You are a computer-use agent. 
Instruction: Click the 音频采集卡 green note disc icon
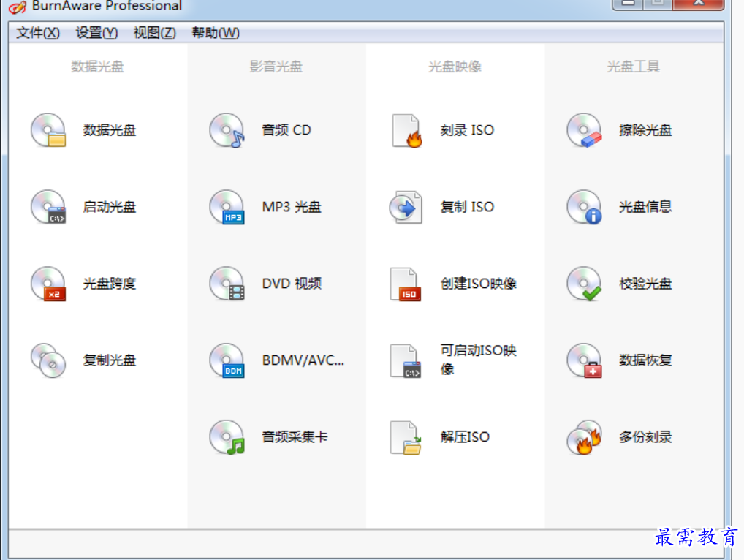[x=227, y=437]
